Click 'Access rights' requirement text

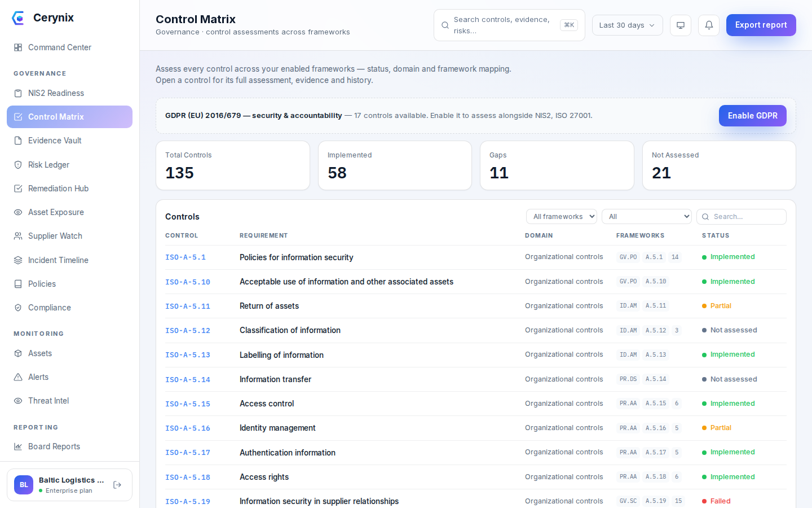coord(264,477)
